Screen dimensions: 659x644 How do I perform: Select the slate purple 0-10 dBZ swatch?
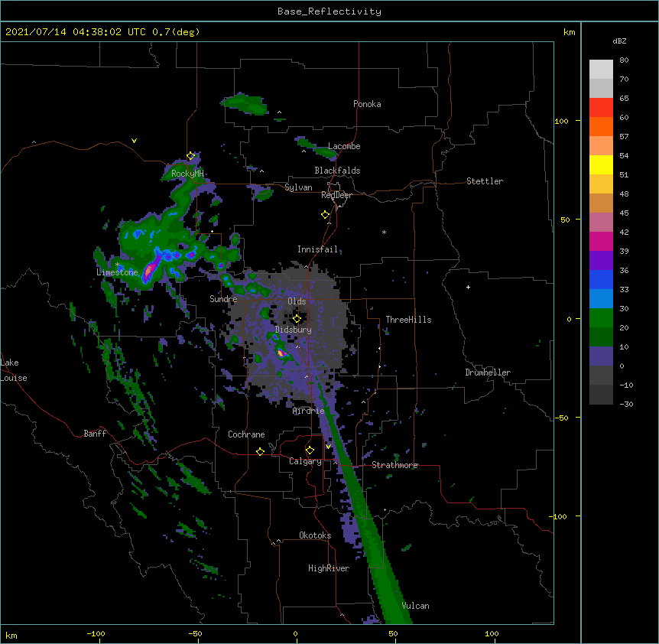601,356
